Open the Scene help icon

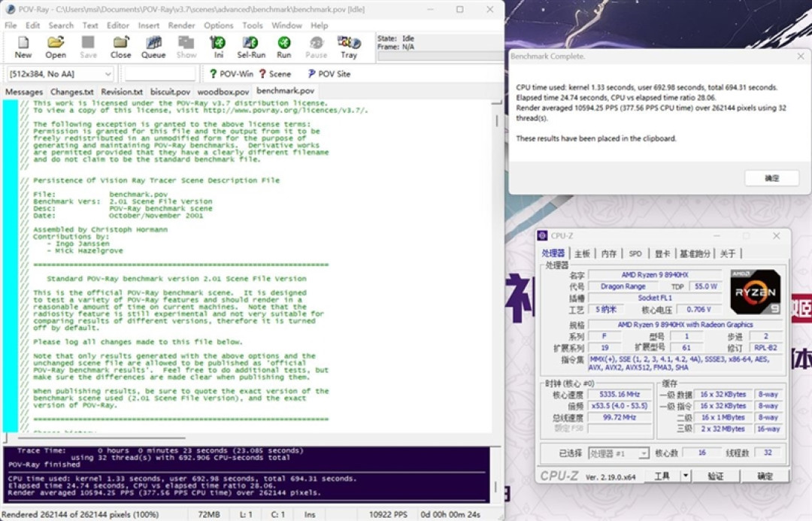tap(274, 74)
